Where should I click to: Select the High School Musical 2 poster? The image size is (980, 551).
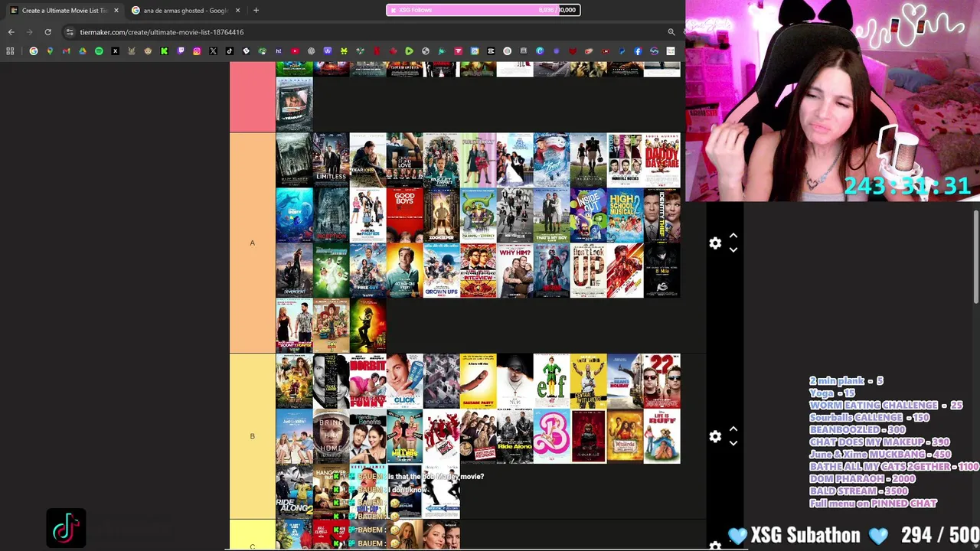(625, 215)
